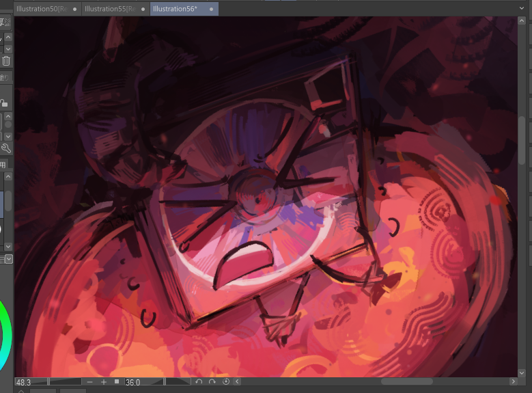Open the wrench settings icon
The width and height of the screenshot is (532, 393).
(5, 148)
